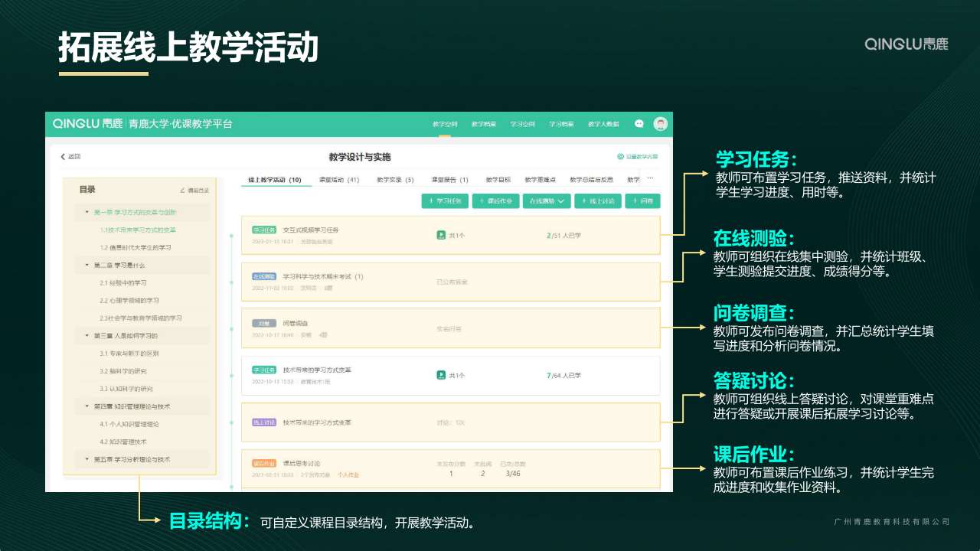Click the 编辑目录 edit pencil icon
980x551 pixels.
tap(182, 190)
